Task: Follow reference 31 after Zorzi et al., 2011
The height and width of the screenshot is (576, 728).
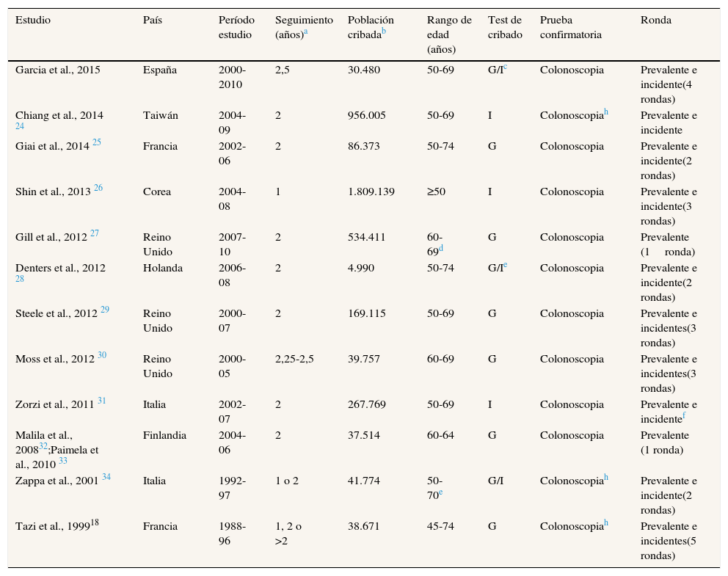Action: pos(101,401)
